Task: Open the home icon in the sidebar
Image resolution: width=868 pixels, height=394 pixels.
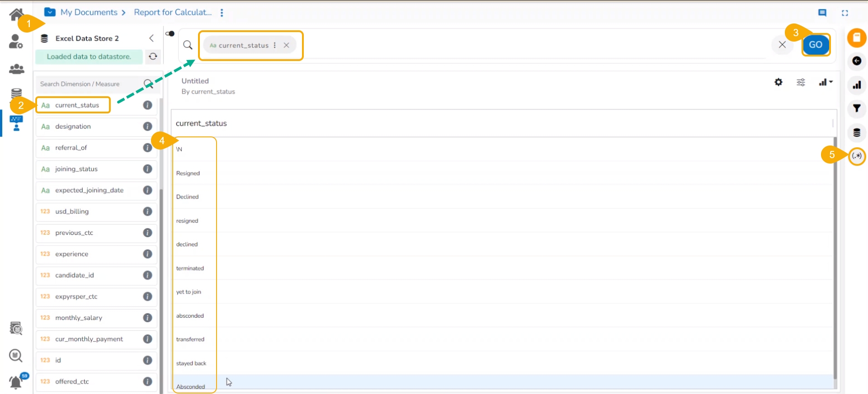Action: pos(16,14)
